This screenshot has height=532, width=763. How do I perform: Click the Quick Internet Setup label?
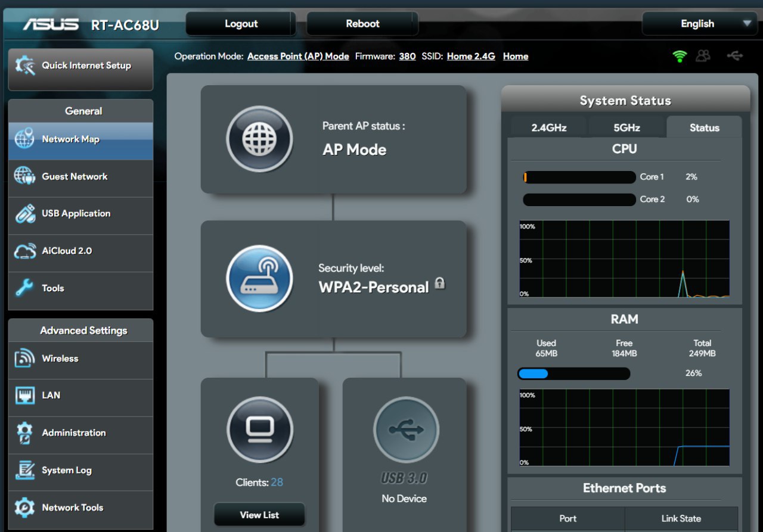86,66
